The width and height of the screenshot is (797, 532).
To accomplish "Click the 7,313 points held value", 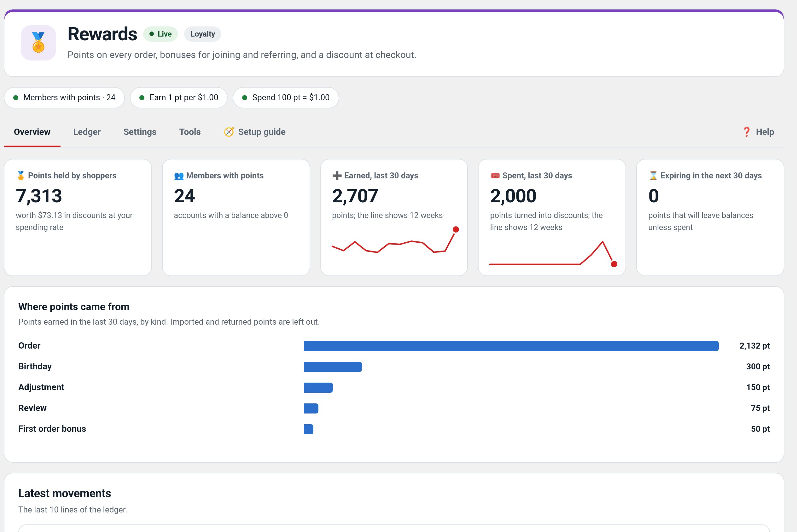I will (39, 196).
